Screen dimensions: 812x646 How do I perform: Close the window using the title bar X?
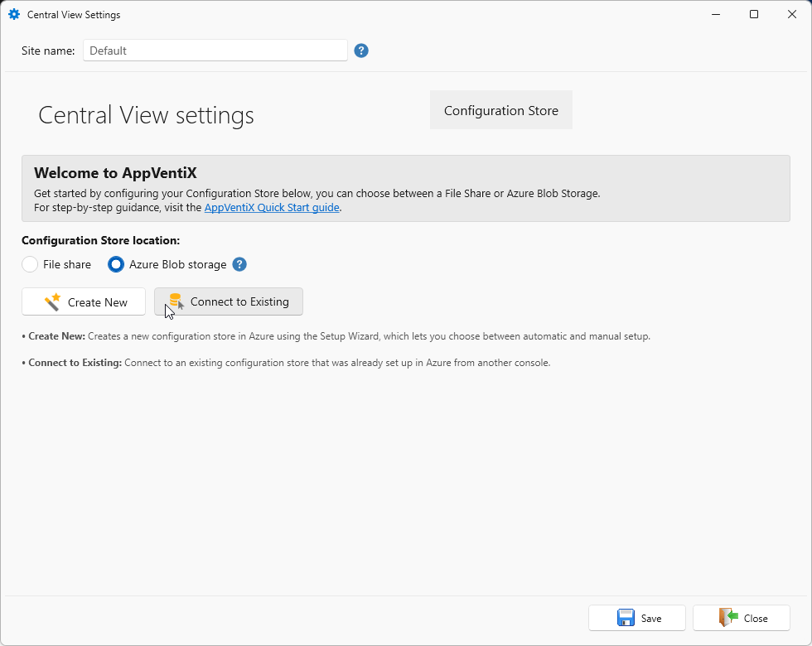click(x=792, y=15)
